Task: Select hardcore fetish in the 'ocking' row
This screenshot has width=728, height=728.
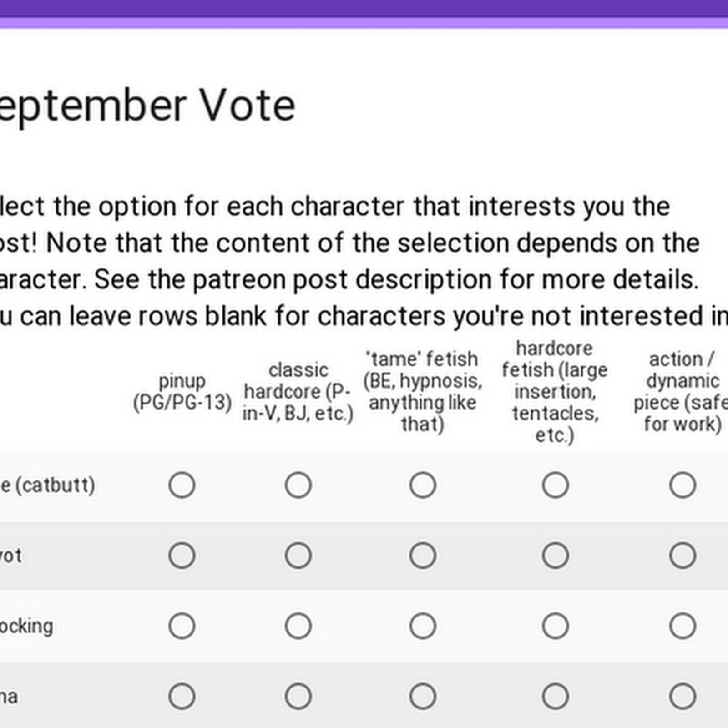Action: coord(556,626)
